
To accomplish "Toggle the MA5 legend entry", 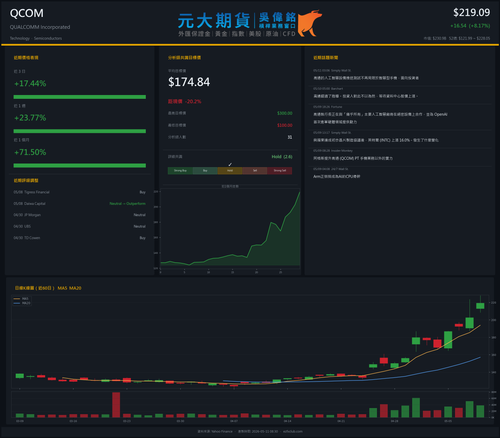I will [22, 299].
